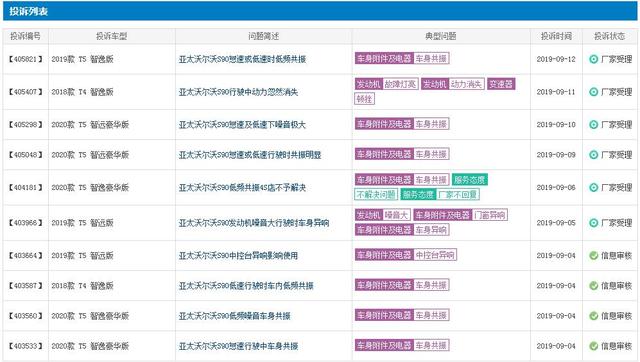Image resolution: width=640 pixels, height=362 pixels.
Task: Click the 投诉编号 column header
Action: click(25, 36)
